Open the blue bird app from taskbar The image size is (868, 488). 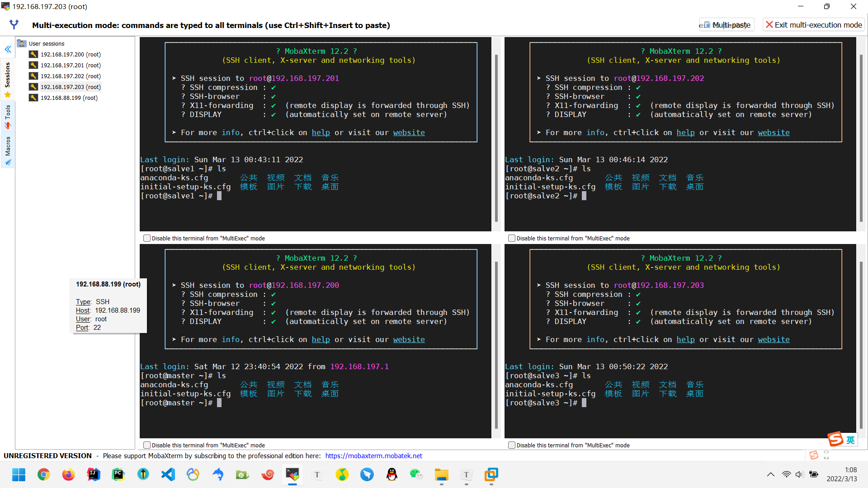(367, 474)
